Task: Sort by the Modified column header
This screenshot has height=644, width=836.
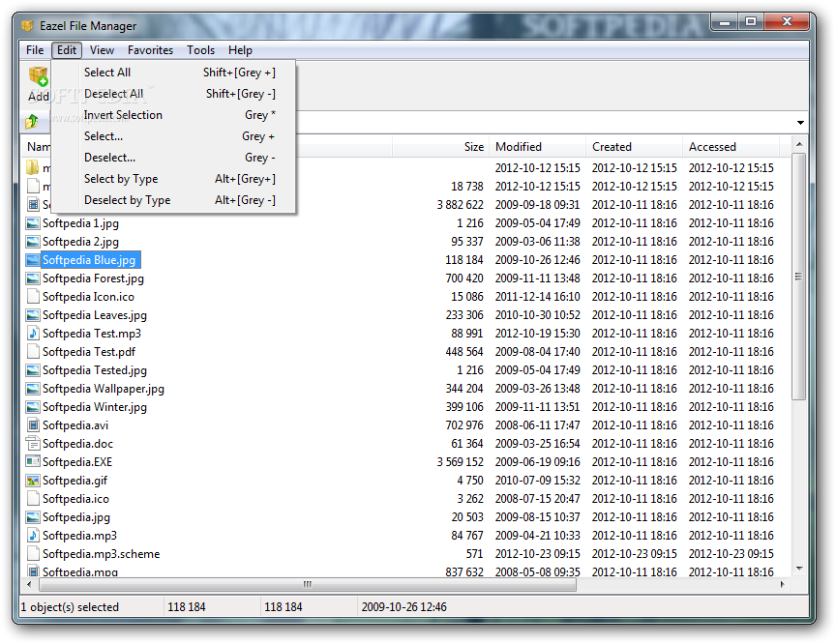Action: point(537,146)
